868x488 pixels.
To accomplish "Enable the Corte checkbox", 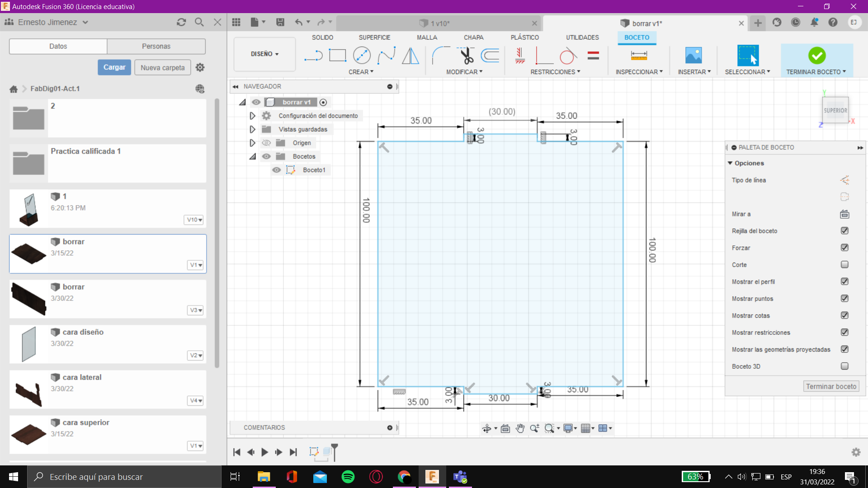I will click(x=844, y=265).
